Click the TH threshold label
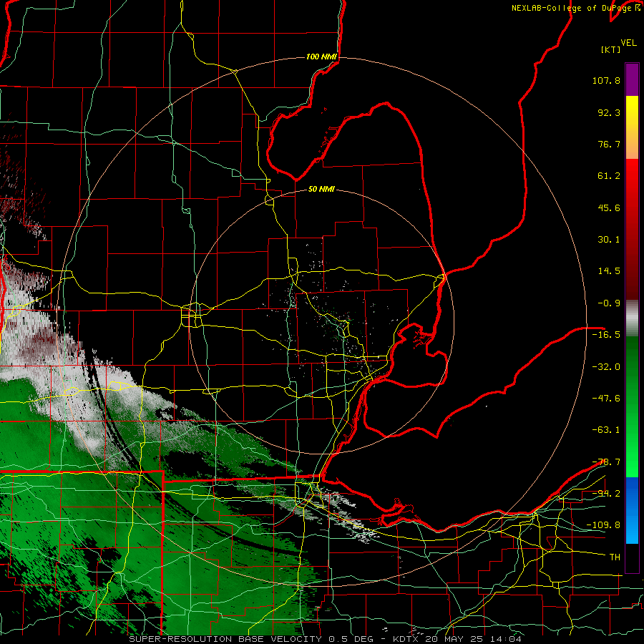This screenshot has width=644, height=644. 615,557
